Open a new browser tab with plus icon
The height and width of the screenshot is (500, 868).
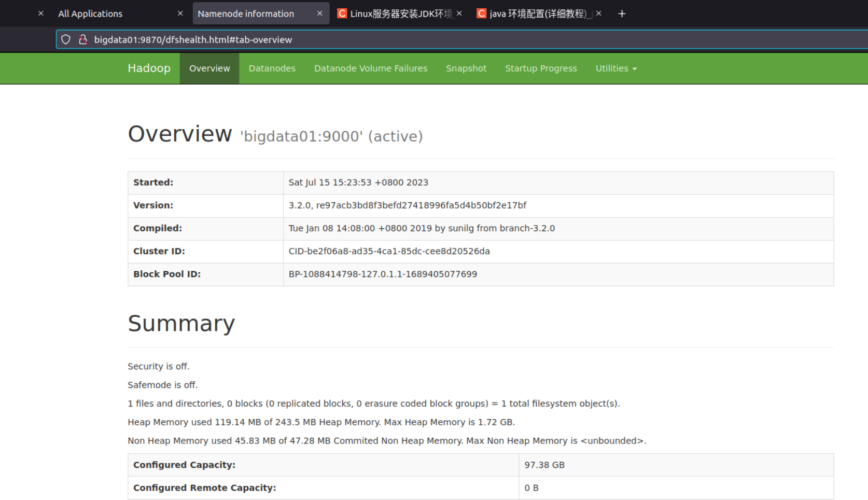pyautogui.click(x=622, y=13)
